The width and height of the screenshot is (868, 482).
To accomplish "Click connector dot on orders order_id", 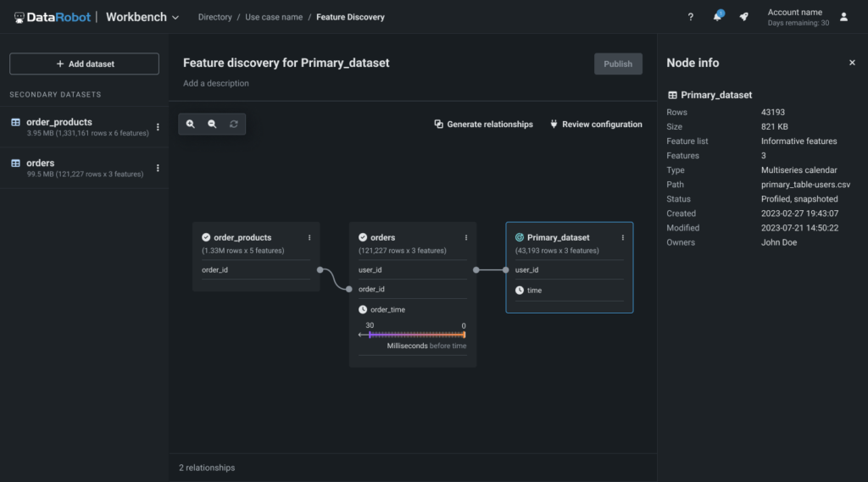I will [x=348, y=290].
